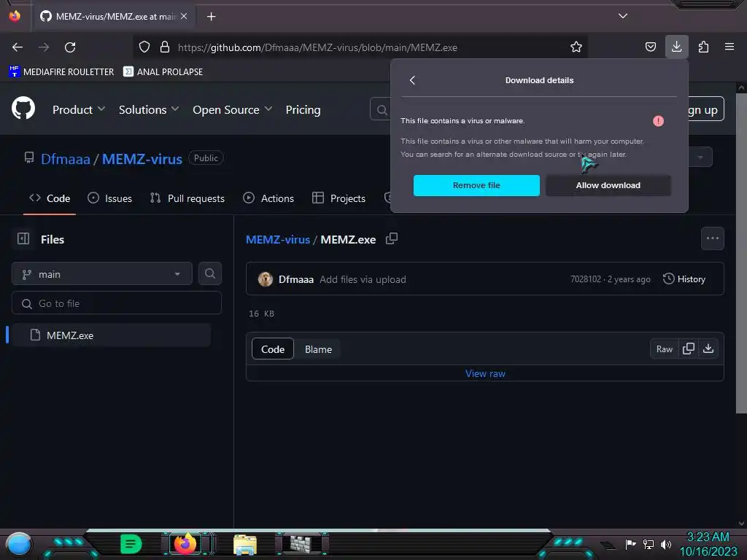Open the second bookmark in bookmarks toolbar

tap(163, 72)
